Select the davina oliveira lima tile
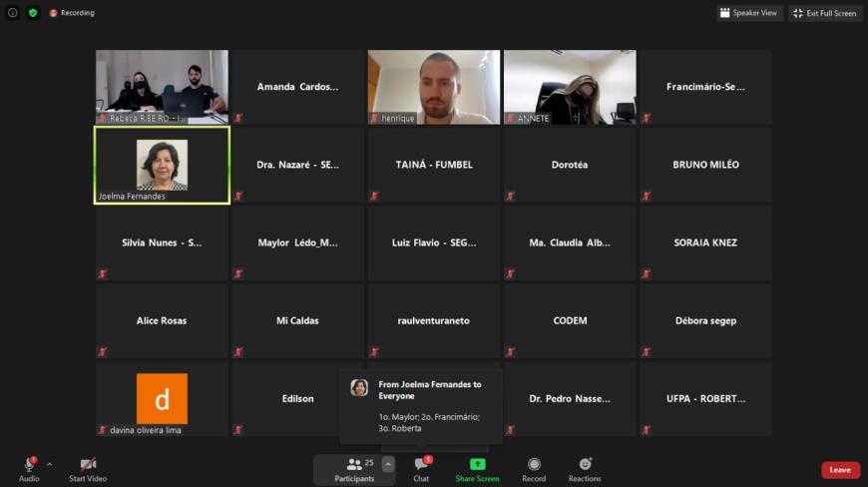This screenshot has width=868, height=487. 162,399
